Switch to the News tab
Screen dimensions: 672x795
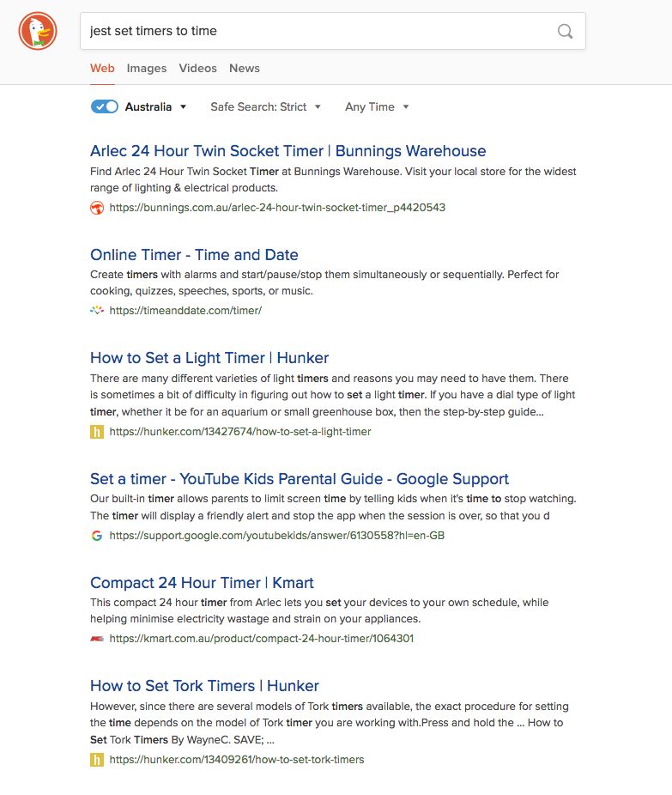tap(245, 68)
